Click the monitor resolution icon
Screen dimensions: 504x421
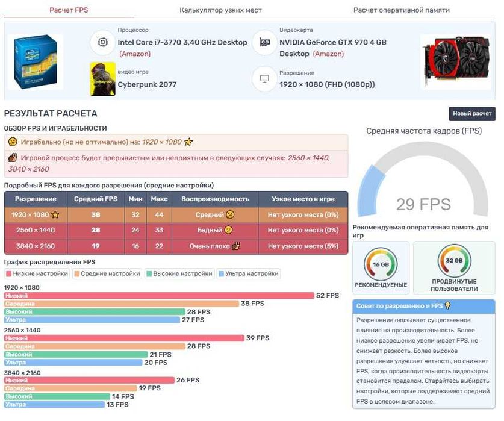[264, 79]
